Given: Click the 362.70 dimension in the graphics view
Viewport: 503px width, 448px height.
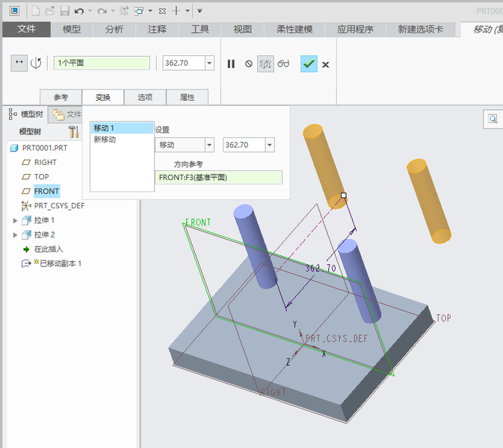Looking at the screenshot, I should coord(321,268).
